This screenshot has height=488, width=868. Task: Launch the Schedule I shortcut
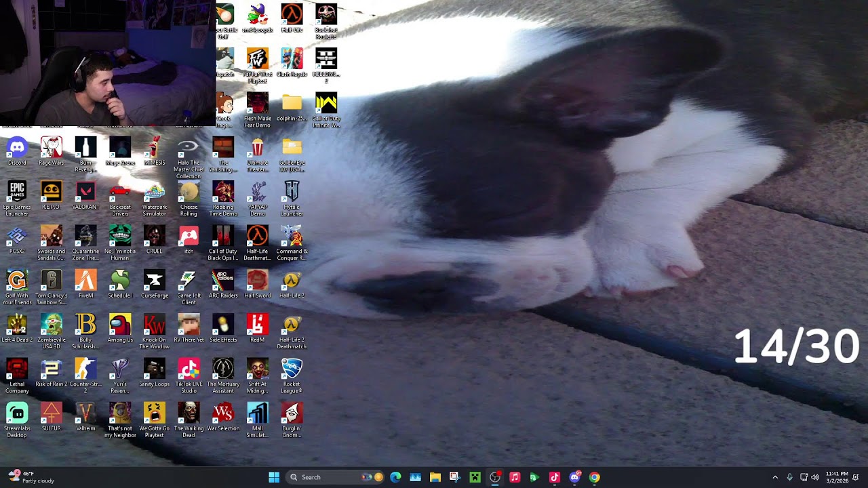click(x=120, y=283)
